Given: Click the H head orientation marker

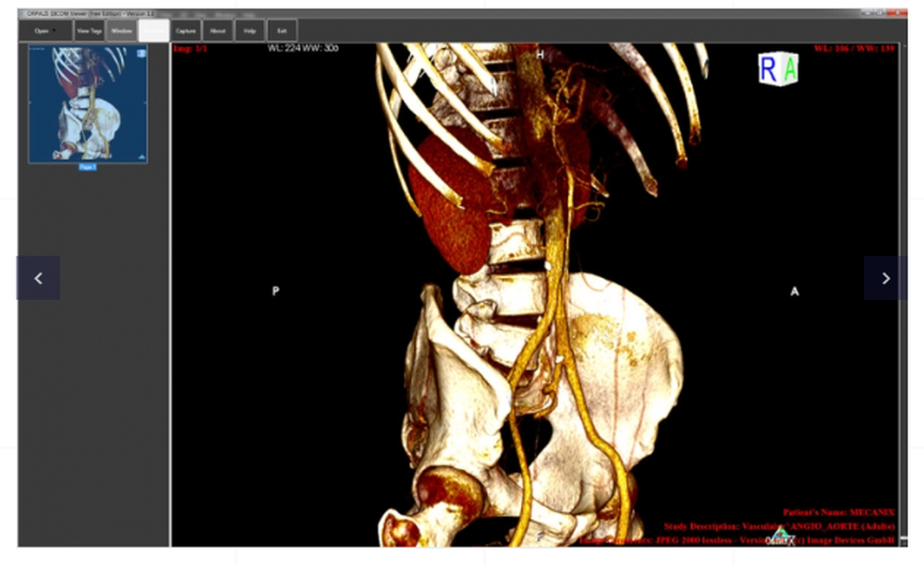Looking at the screenshot, I should point(540,55).
